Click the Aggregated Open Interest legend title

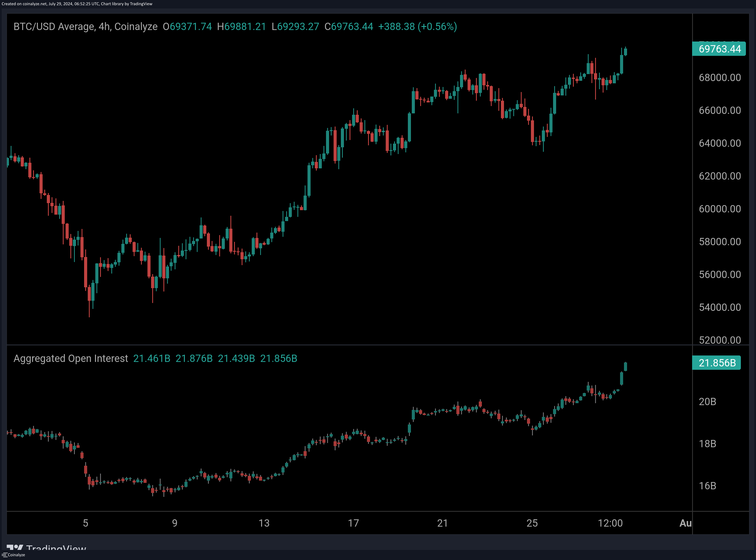tap(70, 358)
